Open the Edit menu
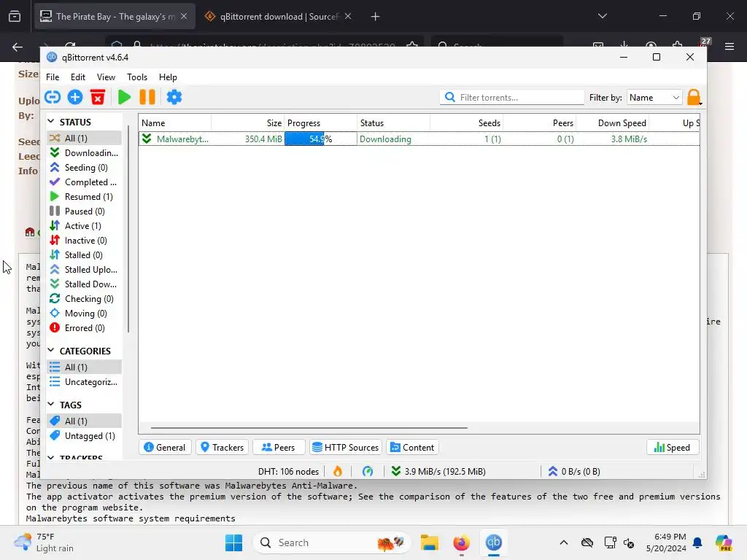This screenshot has width=747, height=560. (77, 77)
